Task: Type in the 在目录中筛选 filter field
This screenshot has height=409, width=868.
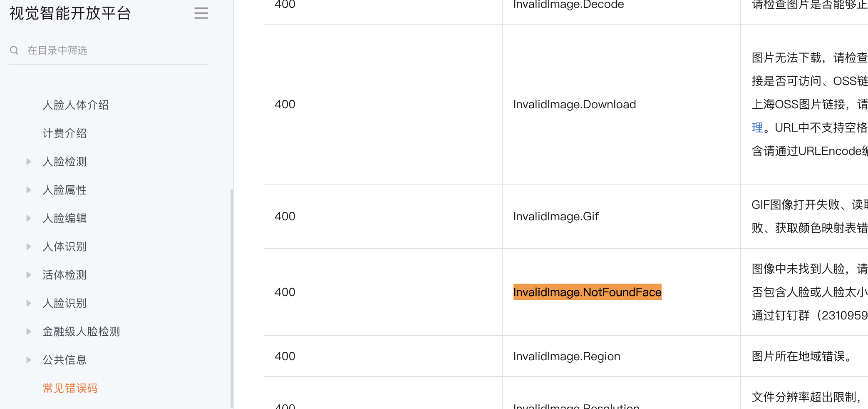Action: click(x=112, y=50)
